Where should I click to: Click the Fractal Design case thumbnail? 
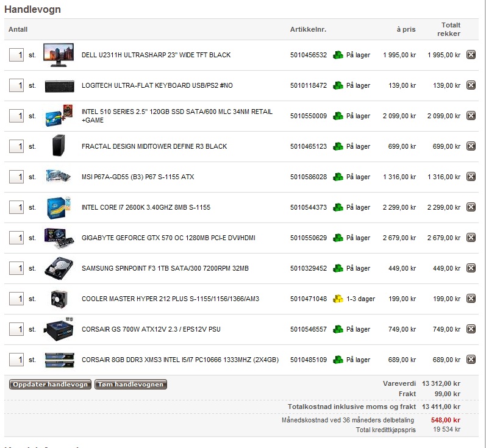[59, 145]
